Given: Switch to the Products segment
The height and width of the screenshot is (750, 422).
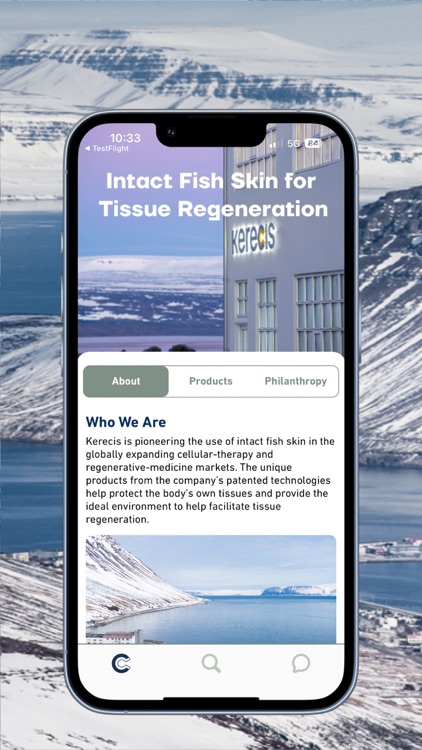Looking at the screenshot, I should click(x=211, y=381).
